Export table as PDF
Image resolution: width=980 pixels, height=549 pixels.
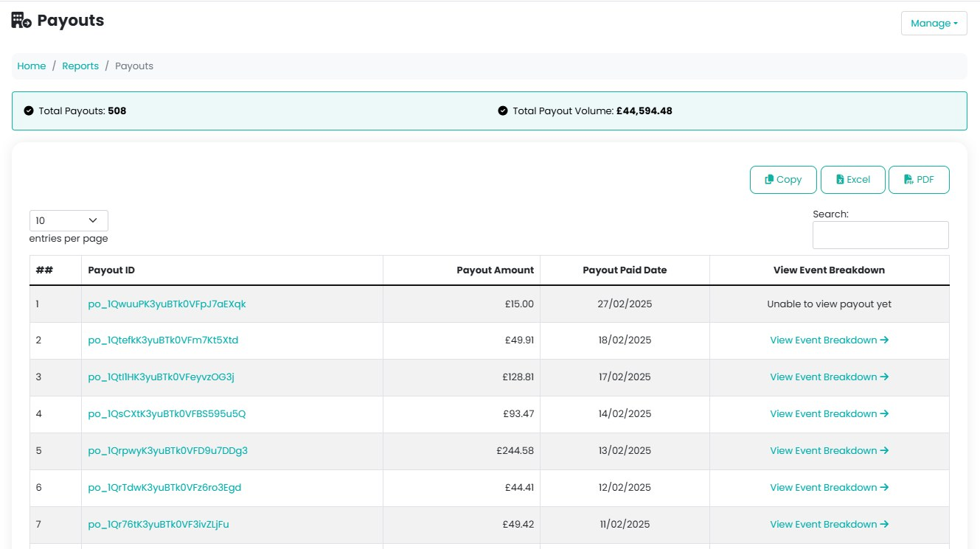(919, 180)
